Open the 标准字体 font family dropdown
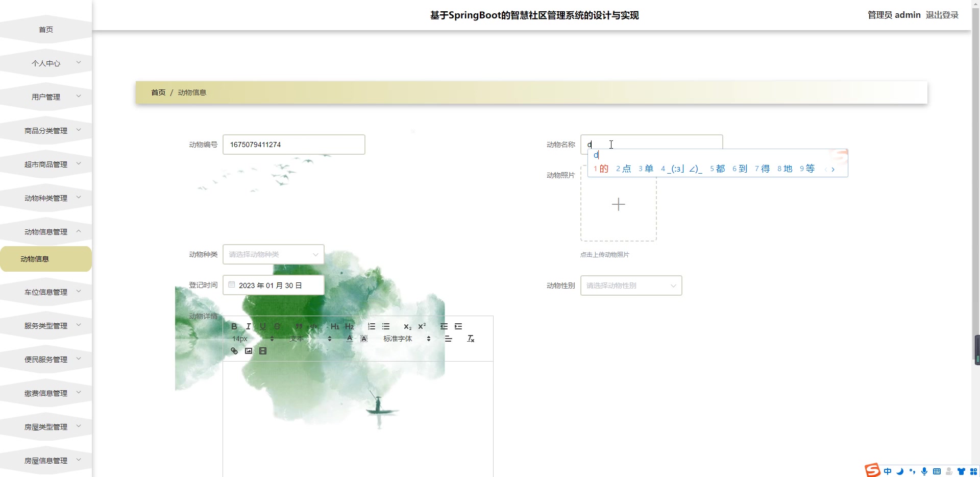This screenshot has width=980, height=477. [x=407, y=339]
